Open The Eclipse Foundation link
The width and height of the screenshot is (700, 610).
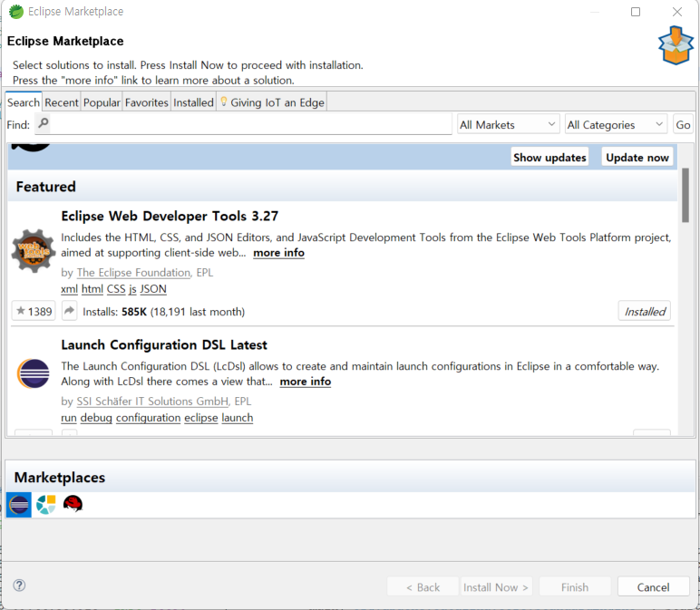[133, 272]
